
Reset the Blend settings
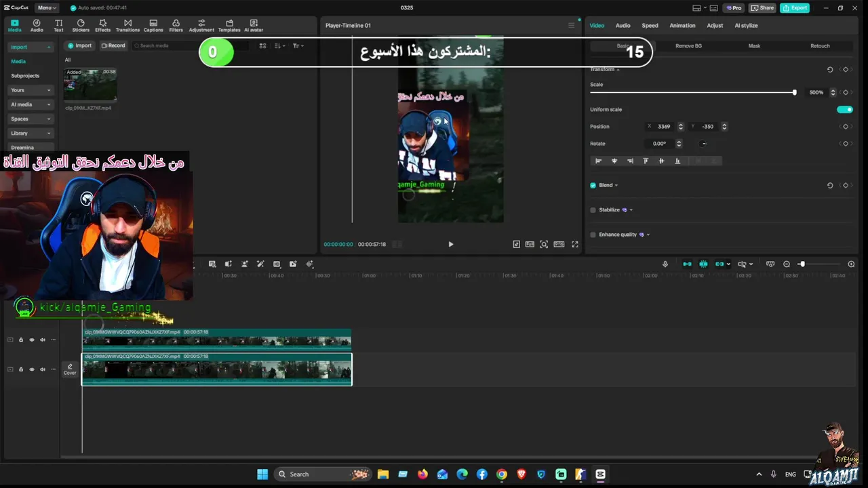coord(830,185)
